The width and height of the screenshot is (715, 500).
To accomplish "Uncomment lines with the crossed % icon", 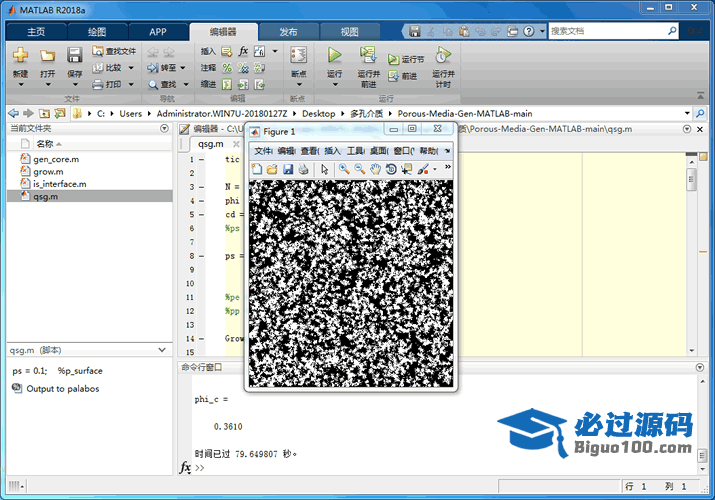I will click(x=244, y=68).
